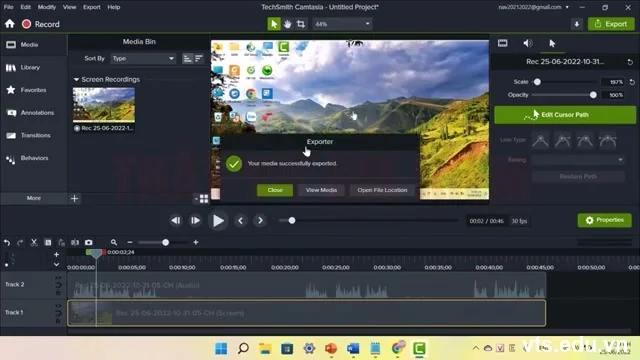Click the playback scrubber handle
Screen dimensions: 640x360
point(292,220)
